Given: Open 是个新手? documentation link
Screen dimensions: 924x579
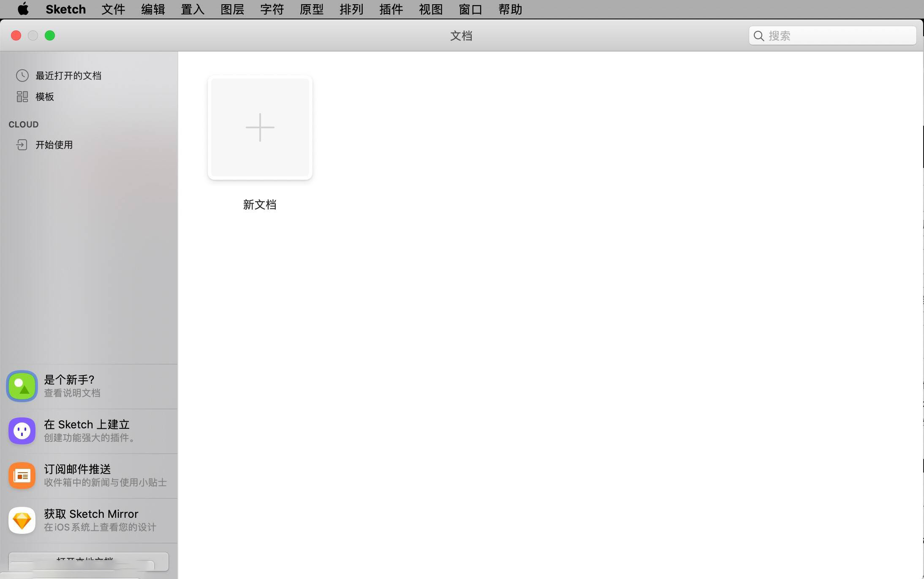Looking at the screenshot, I should (x=89, y=386).
